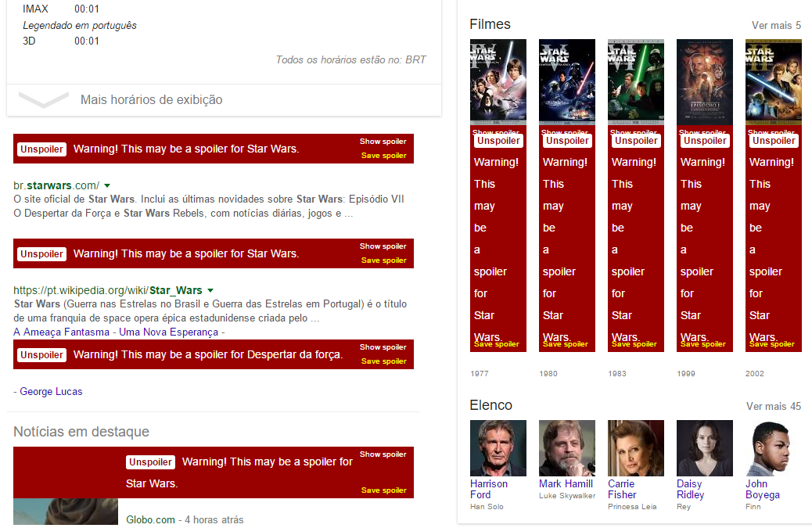812x528 pixels.
Task: Click Show spoiler in Notícias em destaque banner
Action: (x=383, y=454)
